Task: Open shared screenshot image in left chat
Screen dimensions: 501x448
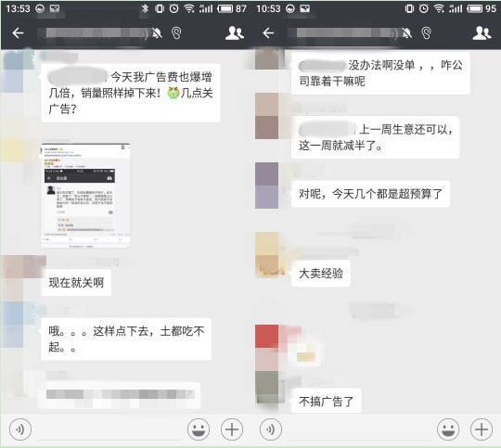Action: tap(85, 195)
